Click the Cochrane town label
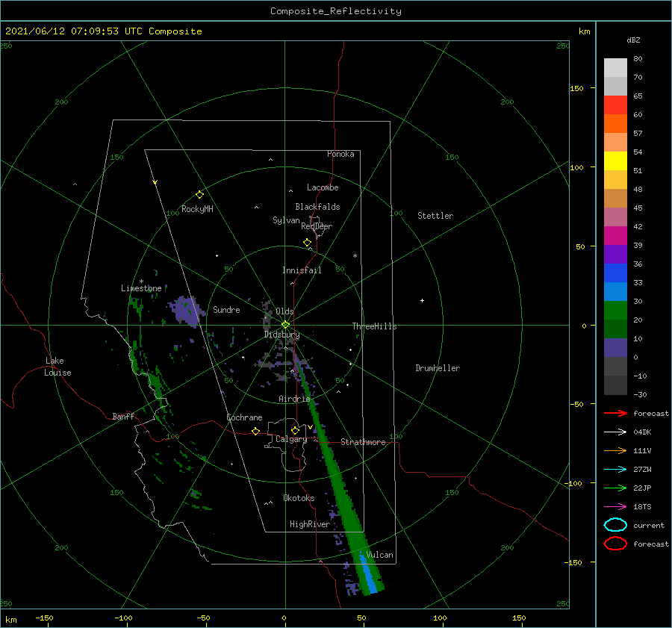 tap(244, 417)
